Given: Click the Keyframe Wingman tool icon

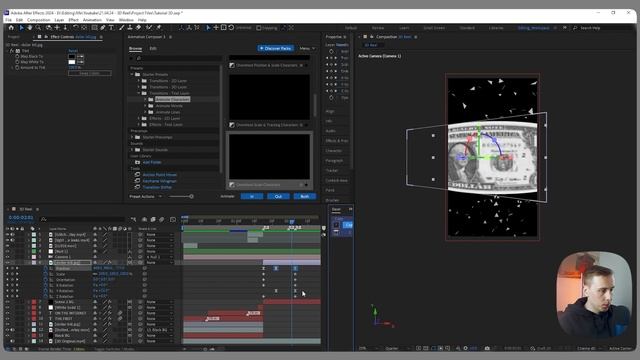Looking at the screenshot, I should pos(138,181).
